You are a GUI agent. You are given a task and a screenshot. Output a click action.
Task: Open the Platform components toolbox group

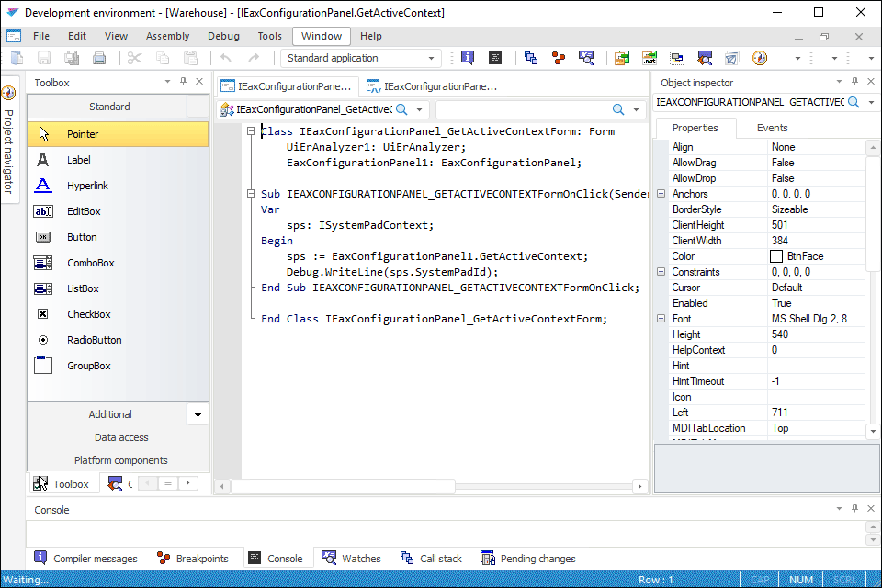coord(120,460)
